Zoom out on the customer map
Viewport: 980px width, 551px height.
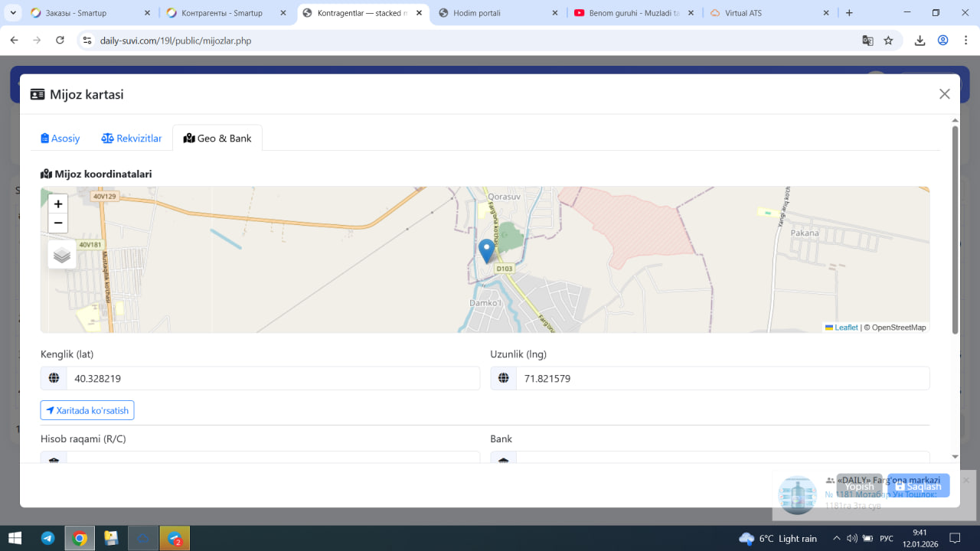[58, 223]
